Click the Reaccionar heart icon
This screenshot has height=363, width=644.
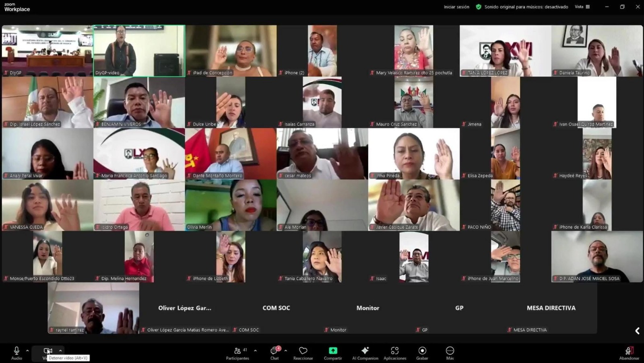coord(303,353)
